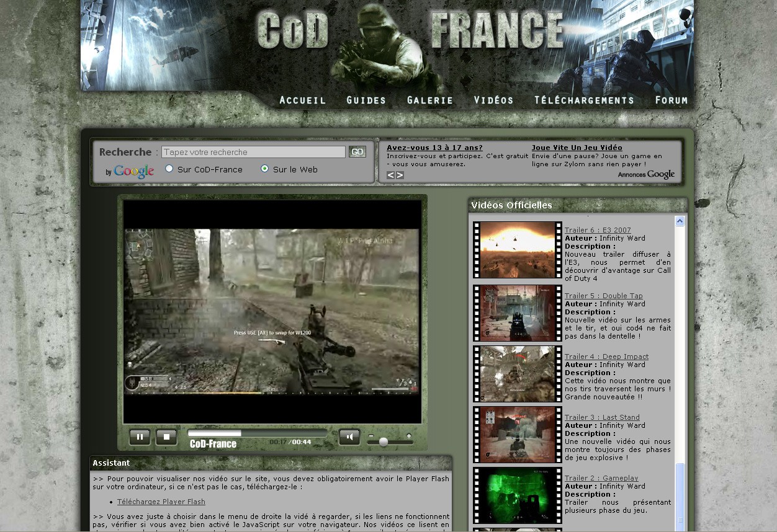
Task: Click the volume plus icon
Action: (409, 436)
